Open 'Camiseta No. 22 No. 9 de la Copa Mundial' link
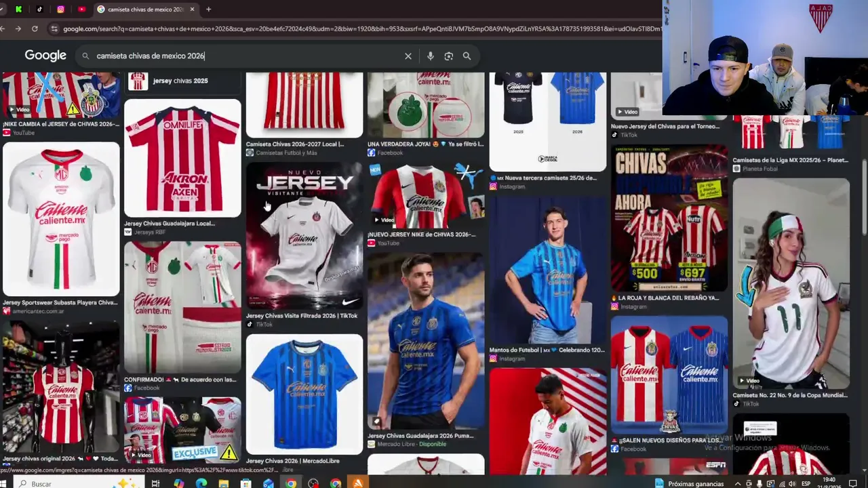Screen dimensions: 868x488 (x=790, y=395)
